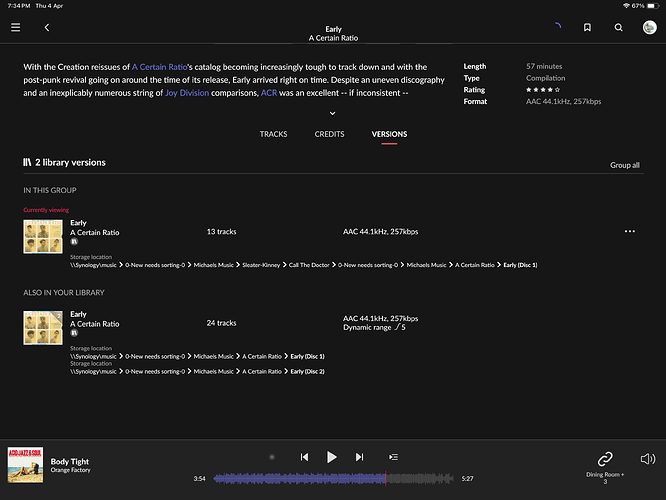Open the hamburger navigation menu
The width and height of the screenshot is (666, 500).
(x=16, y=28)
